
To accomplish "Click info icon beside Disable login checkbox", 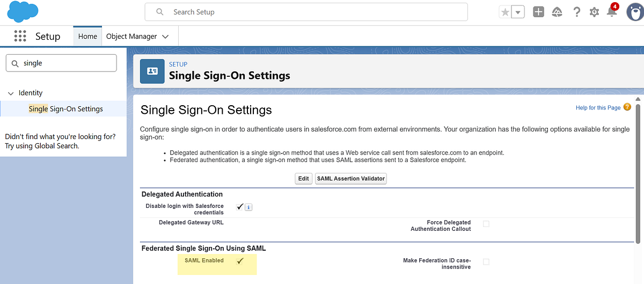I will (248, 207).
